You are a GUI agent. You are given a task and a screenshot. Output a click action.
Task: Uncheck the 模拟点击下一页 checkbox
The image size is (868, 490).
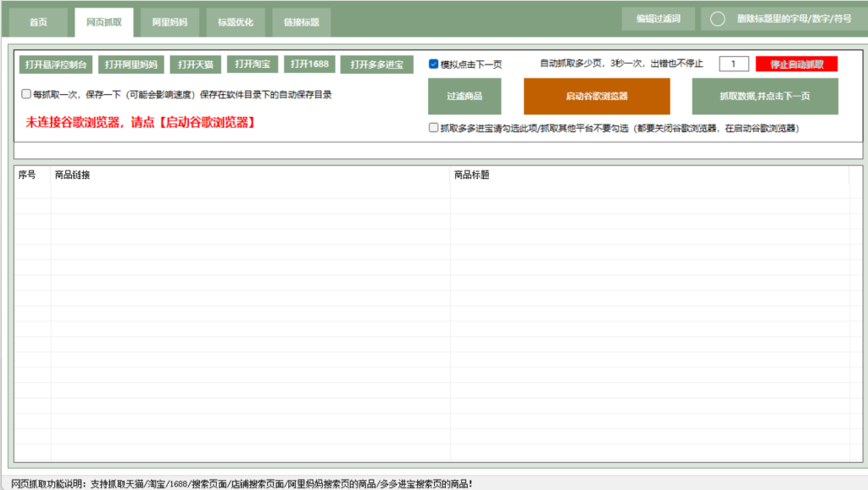(x=434, y=64)
